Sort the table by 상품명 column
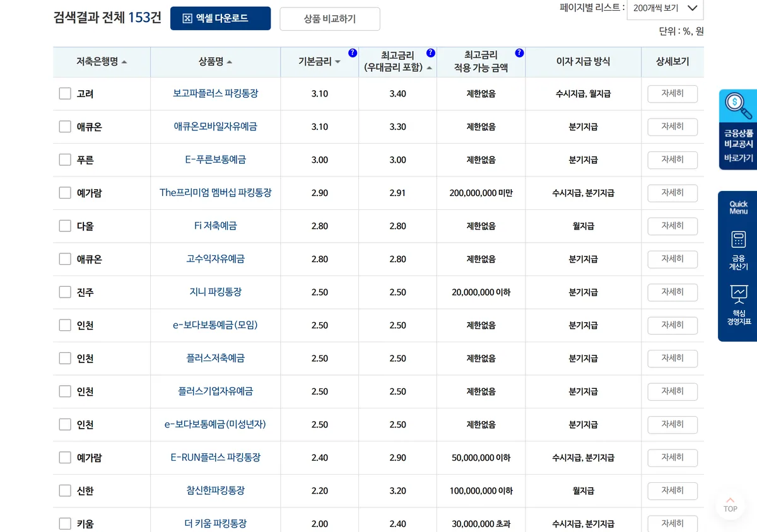This screenshot has width=757, height=532. tap(215, 62)
